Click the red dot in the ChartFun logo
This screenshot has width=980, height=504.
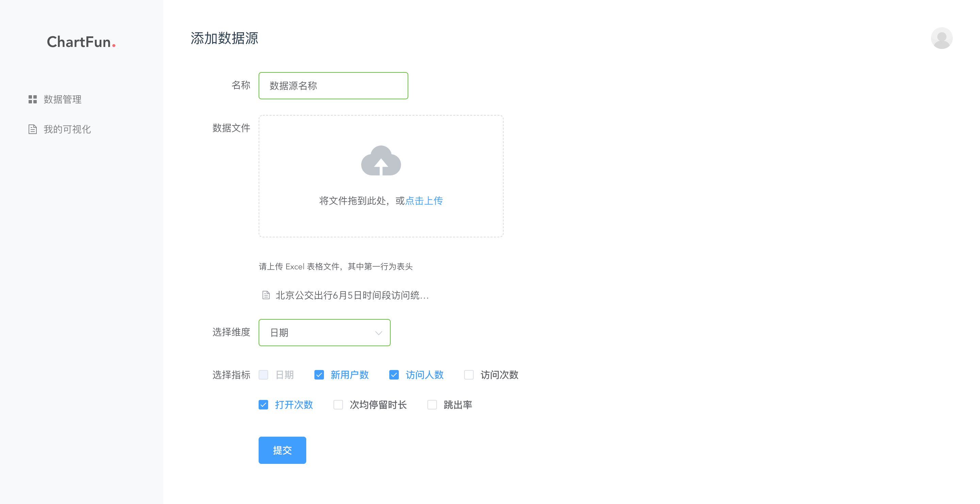pyautogui.click(x=114, y=46)
